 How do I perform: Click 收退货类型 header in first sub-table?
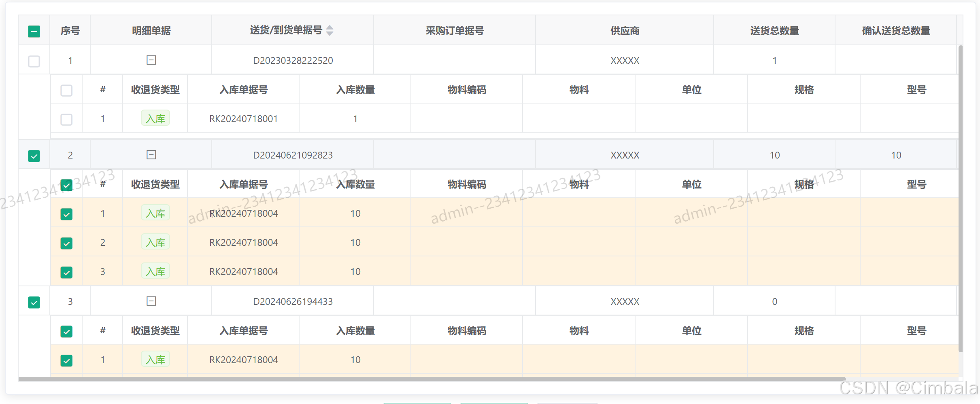tap(155, 90)
